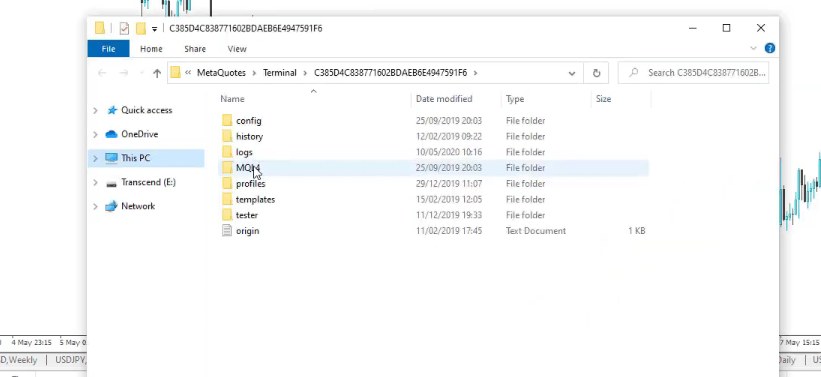Select the templates folder name

point(255,199)
